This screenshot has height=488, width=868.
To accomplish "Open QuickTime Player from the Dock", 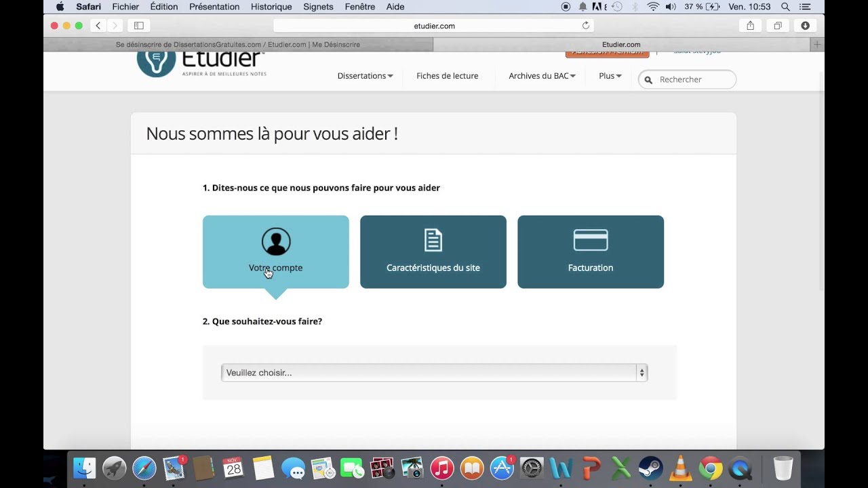I will click(741, 468).
